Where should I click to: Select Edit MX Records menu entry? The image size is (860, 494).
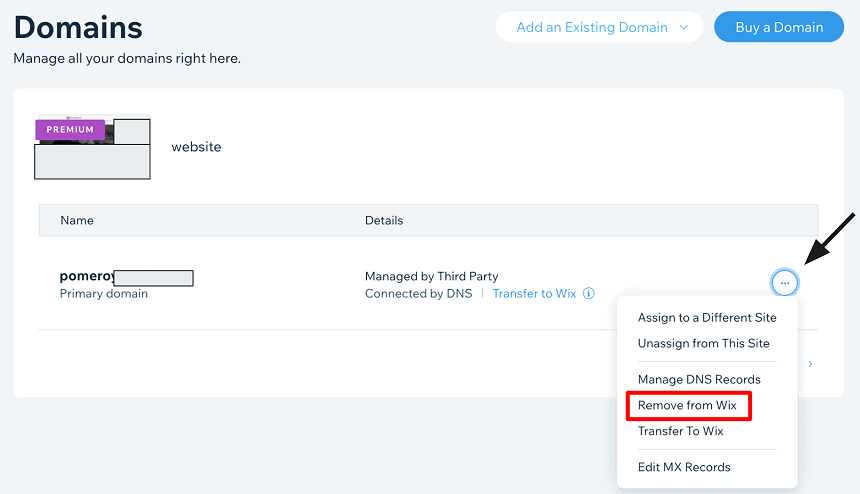pyautogui.click(x=684, y=467)
